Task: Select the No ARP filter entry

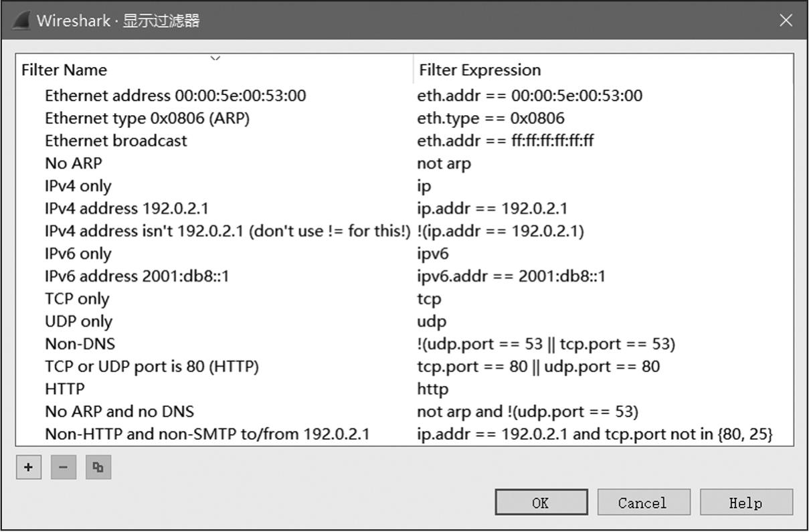Action: (x=74, y=163)
